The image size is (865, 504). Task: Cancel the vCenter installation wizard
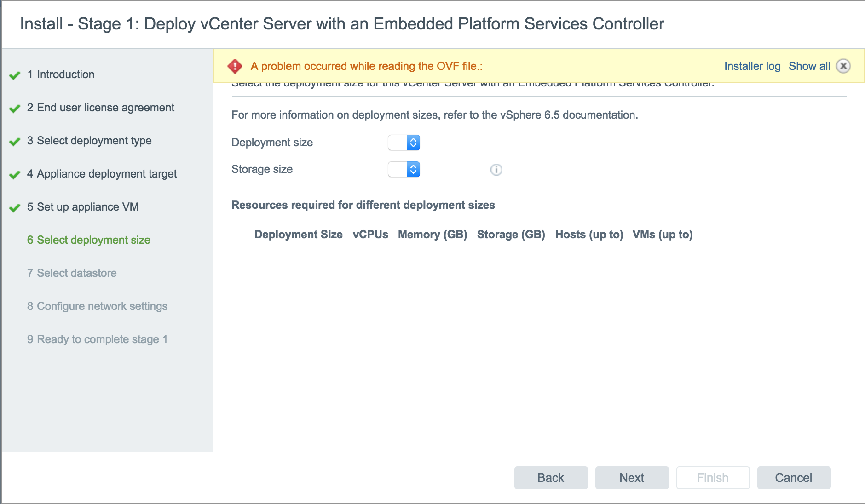[793, 478]
